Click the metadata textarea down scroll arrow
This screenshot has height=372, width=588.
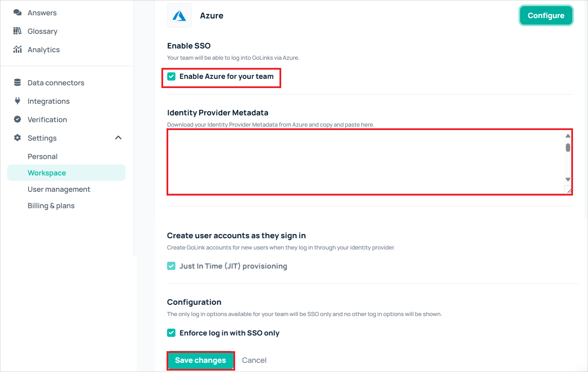click(568, 179)
